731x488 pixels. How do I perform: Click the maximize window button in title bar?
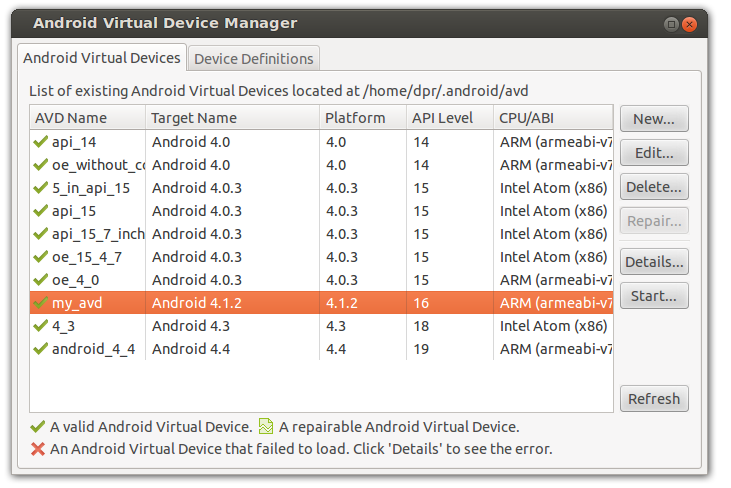(x=671, y=24)
